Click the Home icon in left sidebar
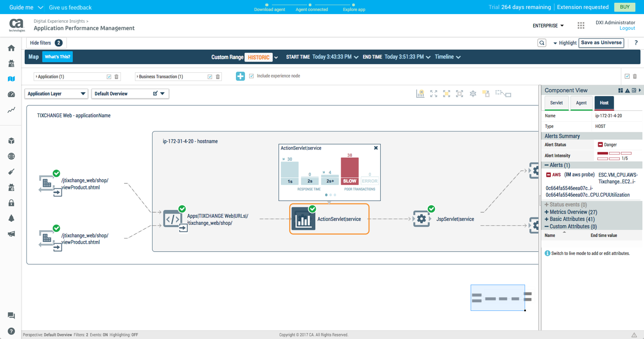 [x=11, y=48]
